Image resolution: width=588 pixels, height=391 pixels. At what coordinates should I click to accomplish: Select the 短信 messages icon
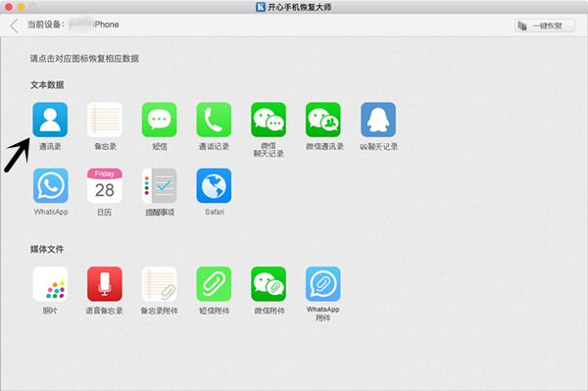coord(160,120)
